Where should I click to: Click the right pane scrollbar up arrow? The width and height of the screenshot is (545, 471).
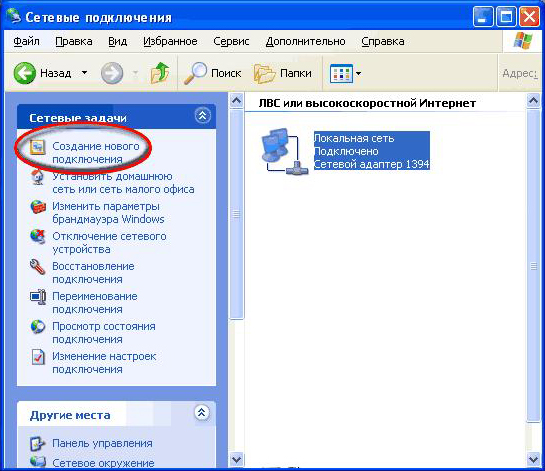tap(534, 101)
